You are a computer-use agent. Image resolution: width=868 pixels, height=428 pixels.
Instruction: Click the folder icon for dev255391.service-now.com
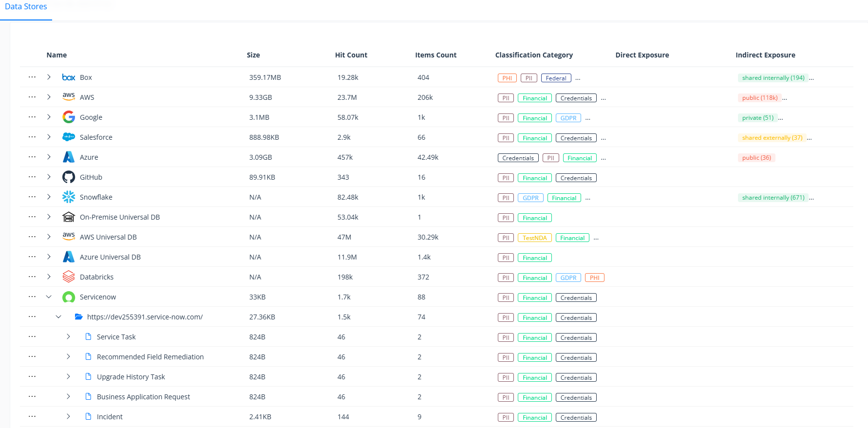(x=78, y=316)
